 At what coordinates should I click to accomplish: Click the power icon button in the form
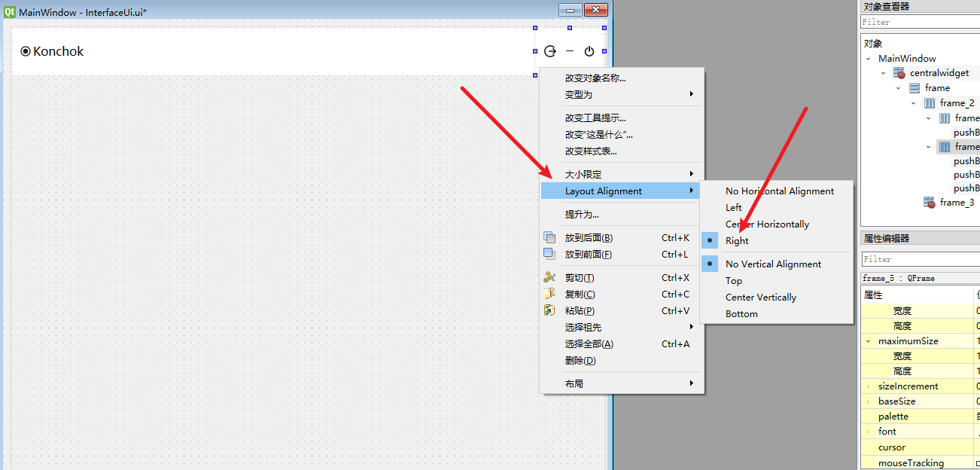click(589, 51)
